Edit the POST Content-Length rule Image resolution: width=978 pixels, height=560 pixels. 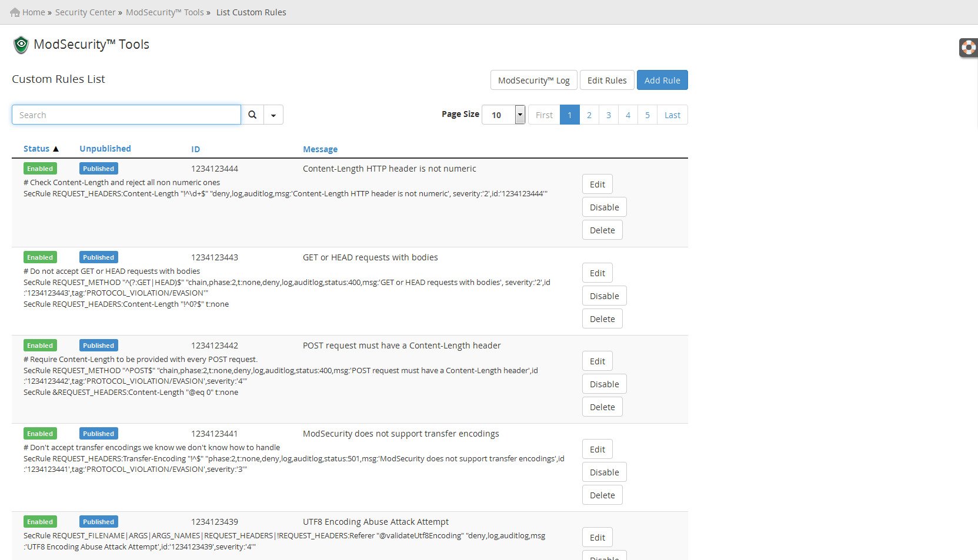click(598, 361)
